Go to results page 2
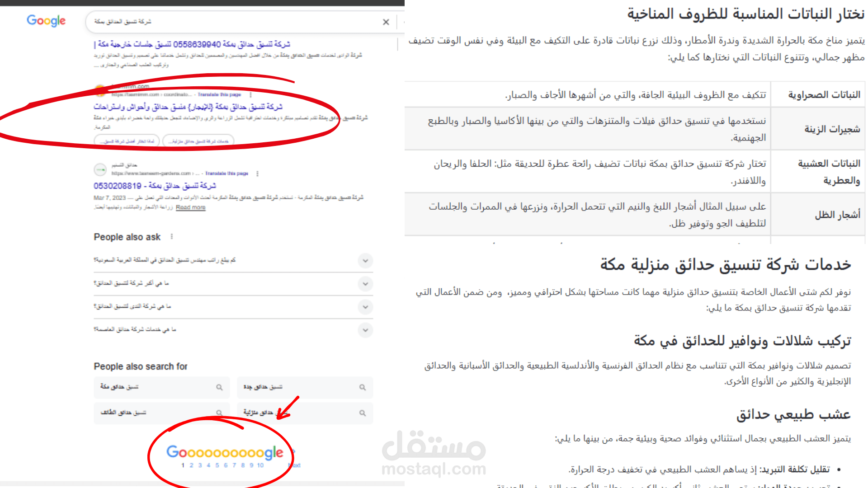This screenshot has height=488, width=868. coord(191,465)
